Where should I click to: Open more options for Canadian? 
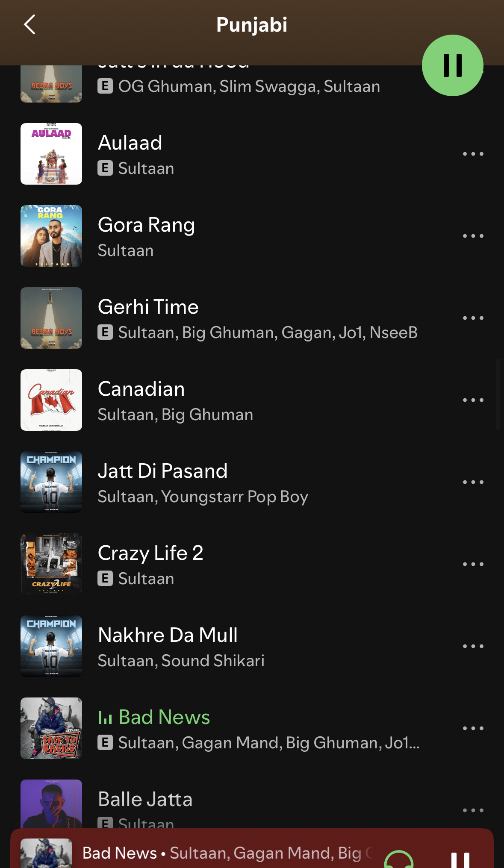coord(473,400)
